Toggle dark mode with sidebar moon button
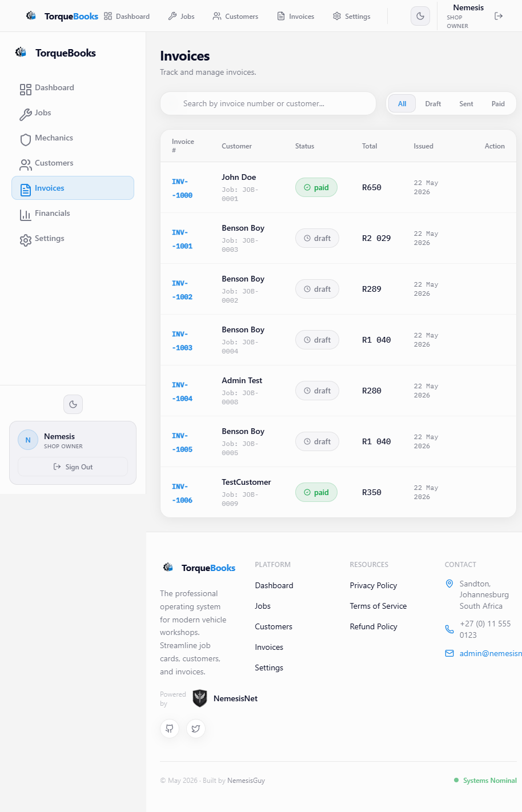 coord(73,404)
